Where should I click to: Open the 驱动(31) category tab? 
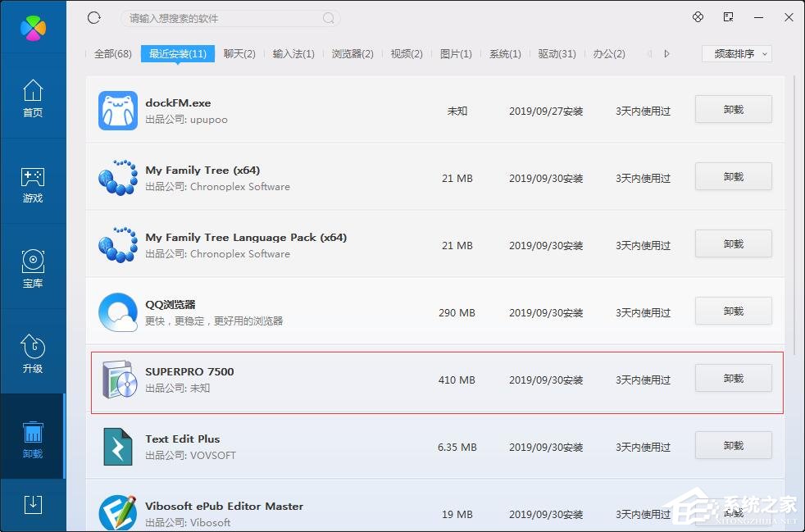tap(557, 53)
